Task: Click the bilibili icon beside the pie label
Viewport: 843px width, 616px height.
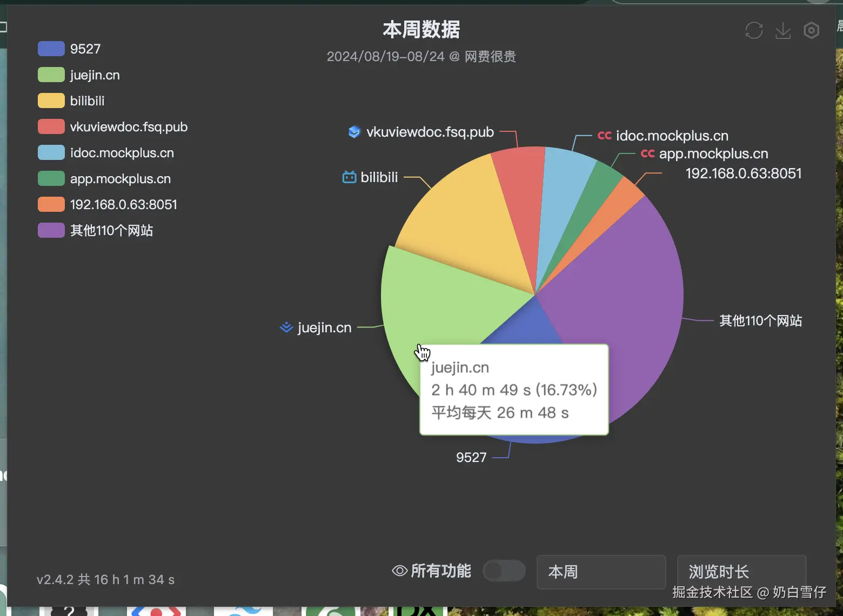Action: tap(350, 177)
